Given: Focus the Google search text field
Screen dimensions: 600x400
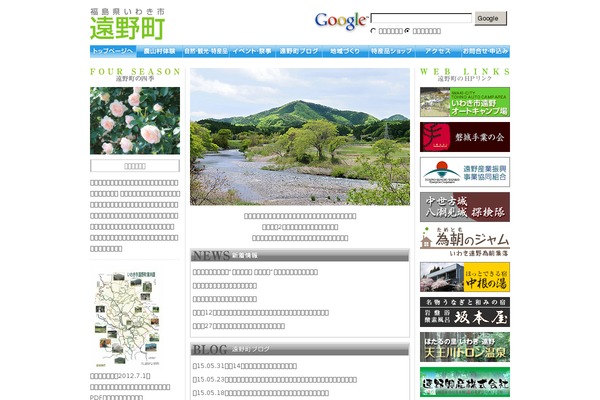Looking at the screenshot, I should (421, 18).
